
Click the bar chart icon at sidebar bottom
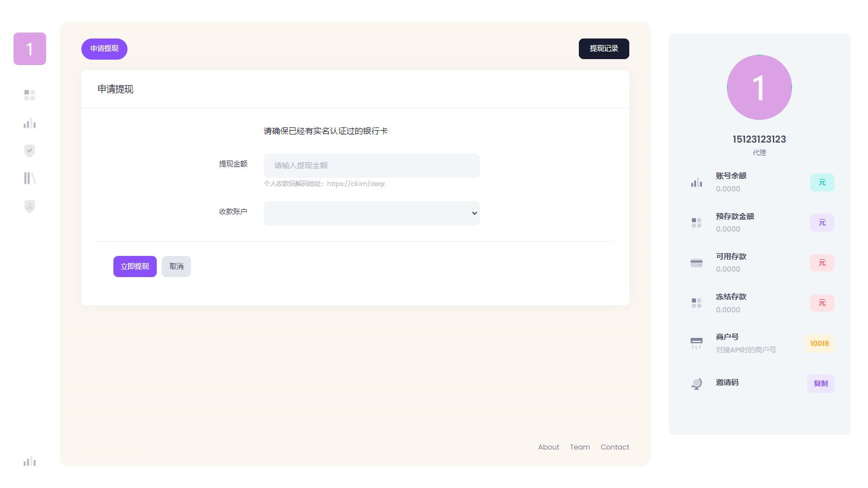pyautogui.click(x=30, y=461)
